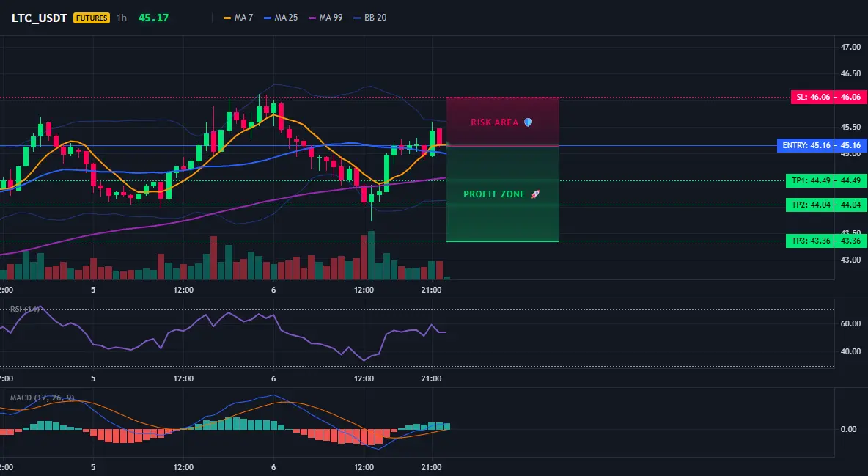Click the LTC_USDT symbol name
Viewport: 868px width, 476px height.
(x=40, y=18)
